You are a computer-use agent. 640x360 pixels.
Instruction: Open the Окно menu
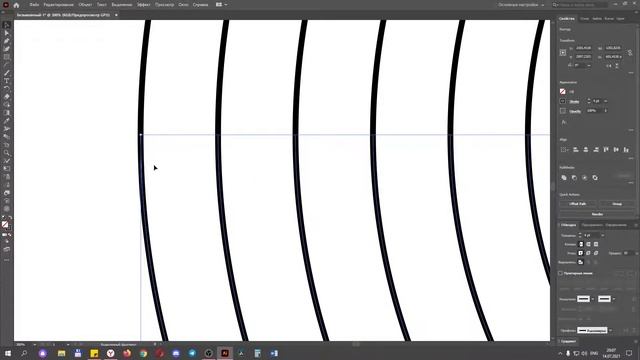[183, 5]
